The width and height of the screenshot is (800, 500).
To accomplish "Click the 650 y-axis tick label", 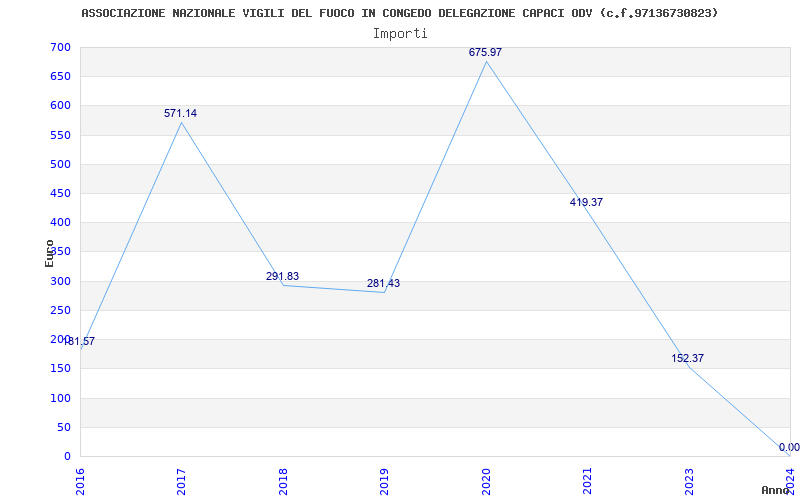I will pyautogui.click(x=60, y=77).
